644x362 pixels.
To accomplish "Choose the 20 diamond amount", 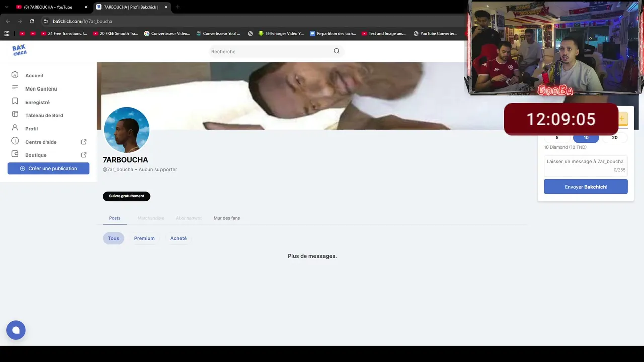I will tap(615, 138).
